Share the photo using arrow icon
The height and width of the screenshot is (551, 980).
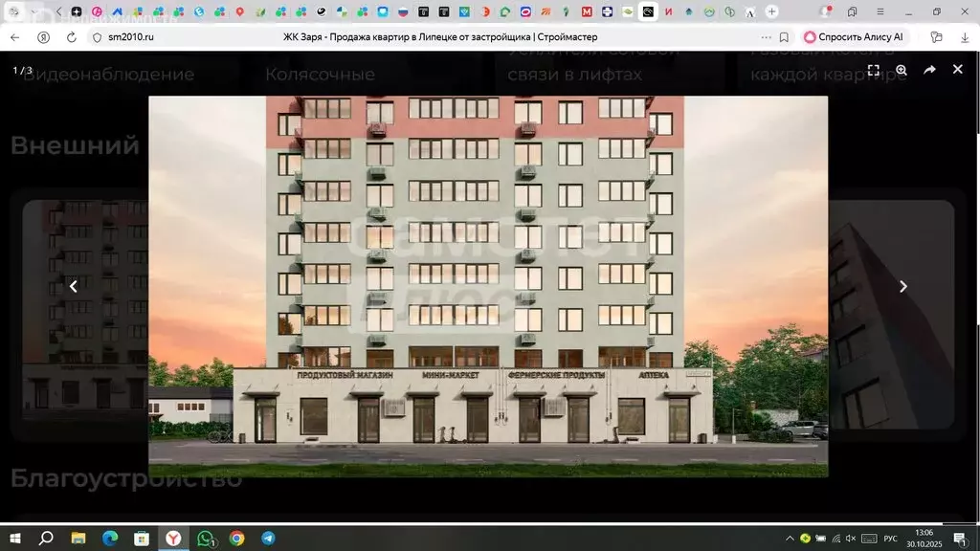(929, 70)
